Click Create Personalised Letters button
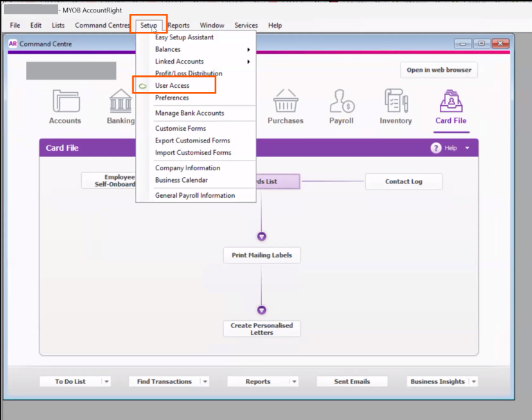This screenshot has width=532, height=420. point(262,329)
